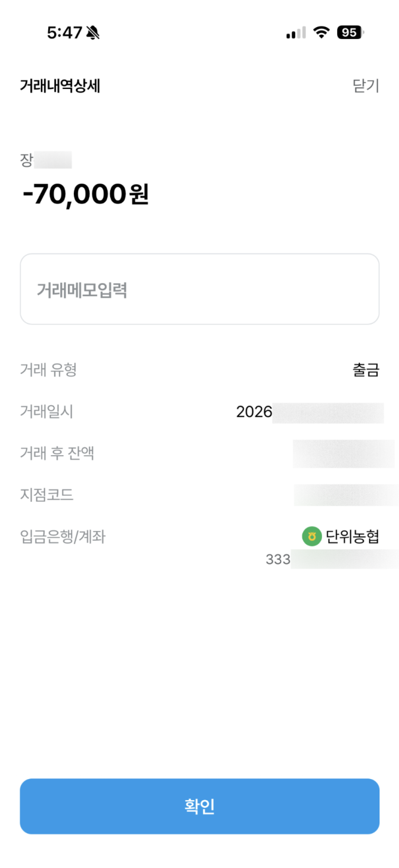Tap the 거래 후 잔액 row label
Image resolution: width=399 pixels, height=868 pixels.
tap(57, 453)
